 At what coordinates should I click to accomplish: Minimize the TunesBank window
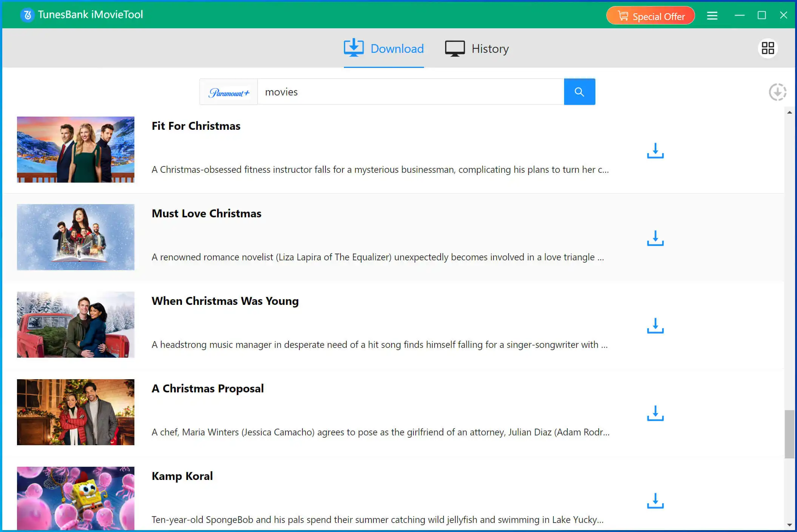tap(740, 15)
